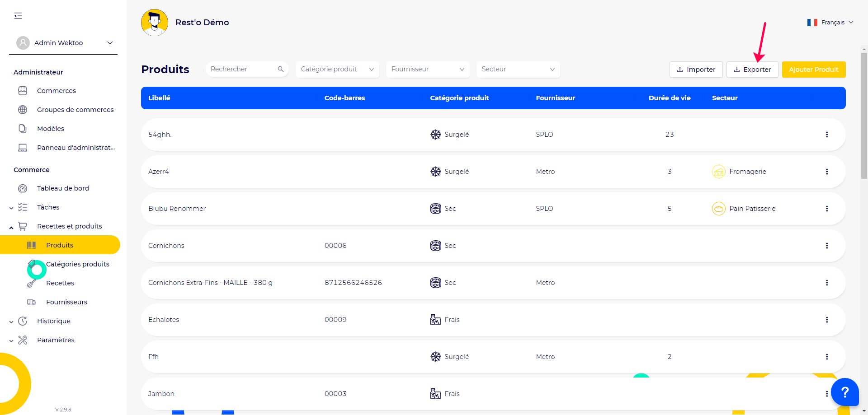Click the vertical page scrollbar thumb
The height and width of the screenshot is (415, 868).
(x=864, y=116)
